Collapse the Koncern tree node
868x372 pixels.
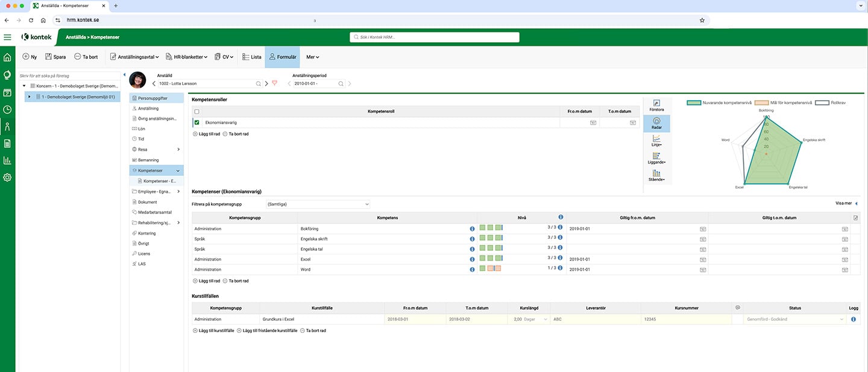pyautogui.click(x=24, y=86)
